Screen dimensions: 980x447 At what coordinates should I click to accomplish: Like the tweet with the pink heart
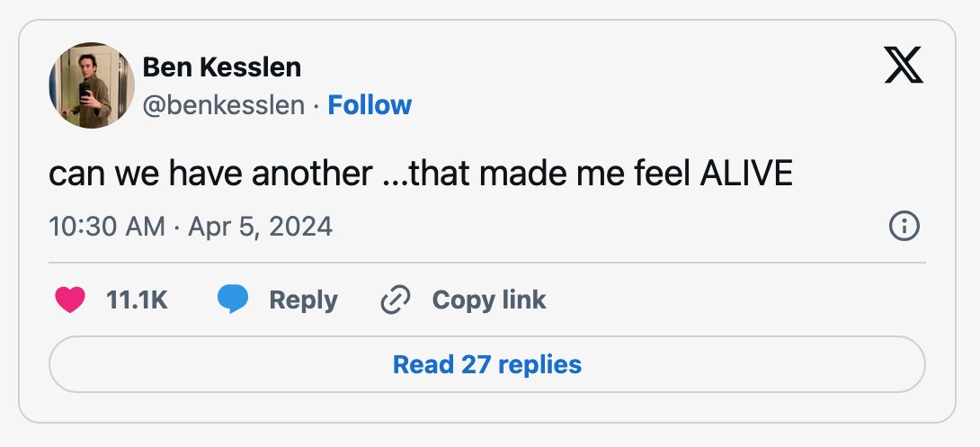(x=70, y=299)
